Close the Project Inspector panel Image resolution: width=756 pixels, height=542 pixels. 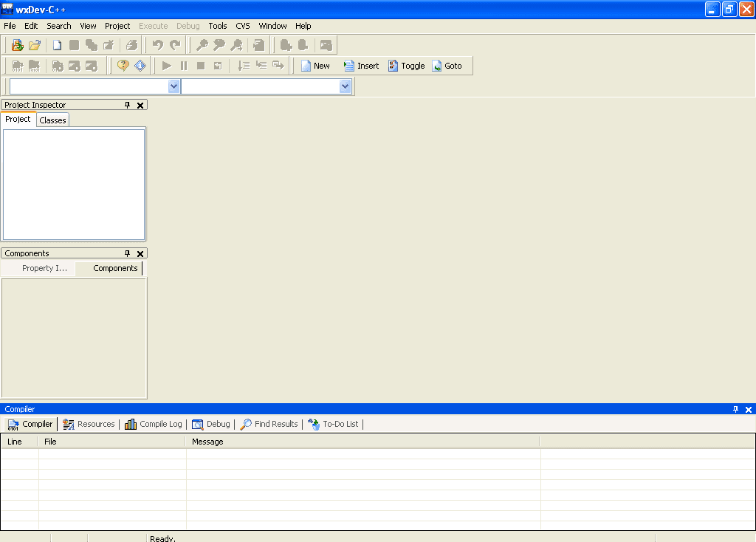pos(140,105)
